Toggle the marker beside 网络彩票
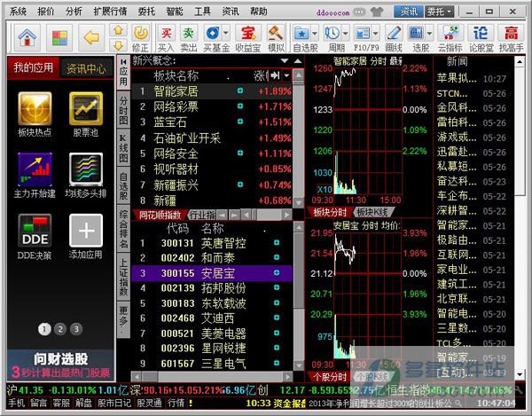532x416 pixels. click(240, 106)
